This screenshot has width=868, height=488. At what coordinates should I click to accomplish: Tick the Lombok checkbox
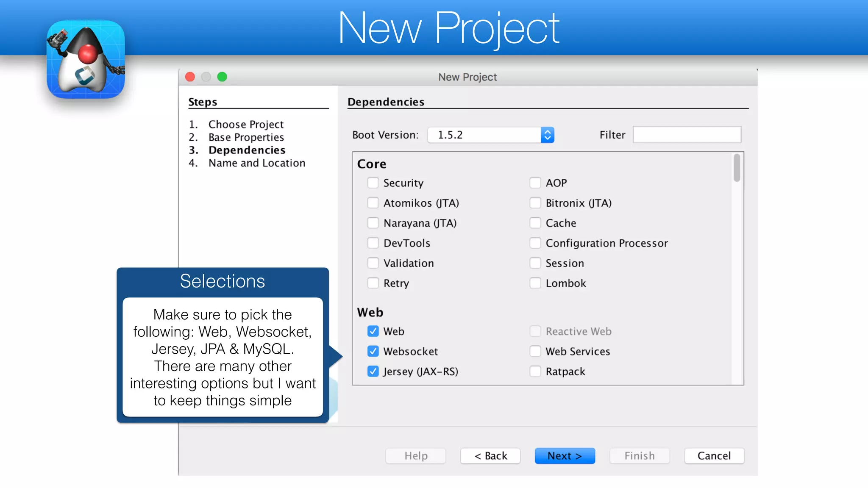click(x=535, y=283)
